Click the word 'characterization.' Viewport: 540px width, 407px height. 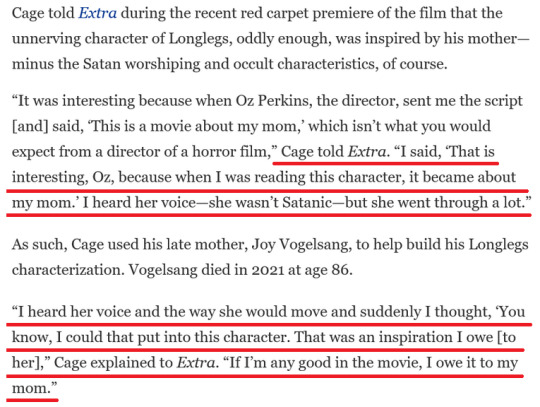click(x=68, y=270)
